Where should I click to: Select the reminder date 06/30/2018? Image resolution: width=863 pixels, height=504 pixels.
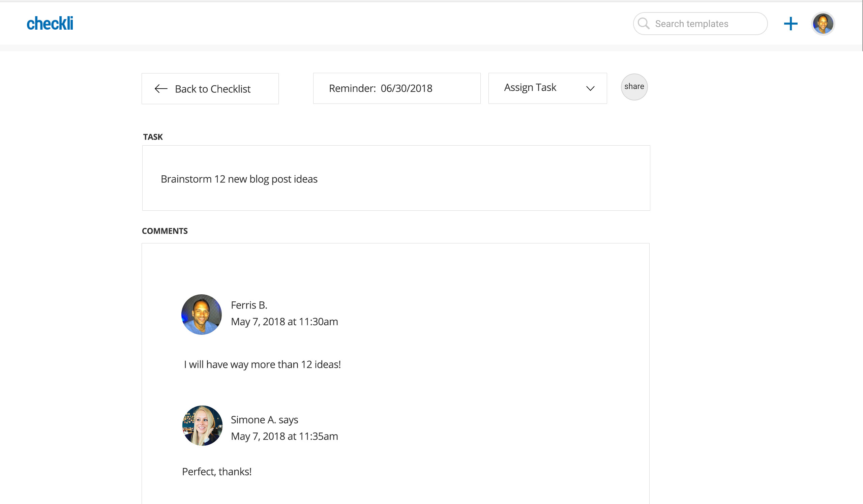(x=407, y=88)
